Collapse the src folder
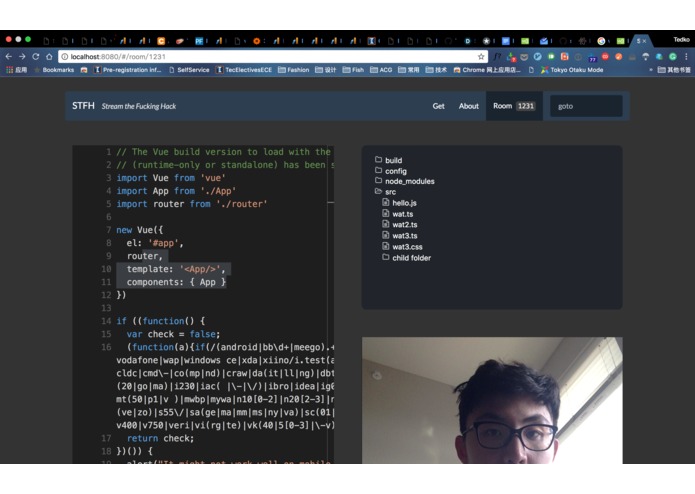This screenshot has height=494, width=695. (386, 192)
